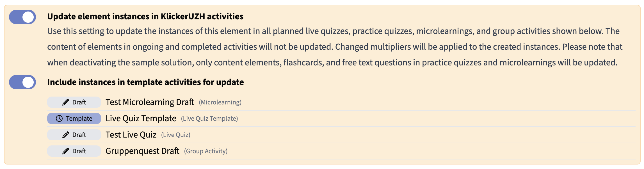
Task: Click Draft label text in Gruppenquest row
Action: click(x=79, y=151)
